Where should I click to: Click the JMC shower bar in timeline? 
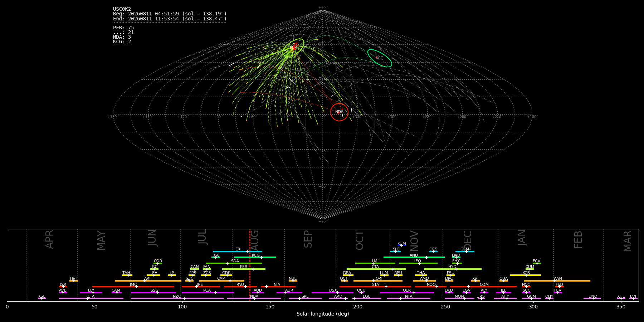click(133, 287)
